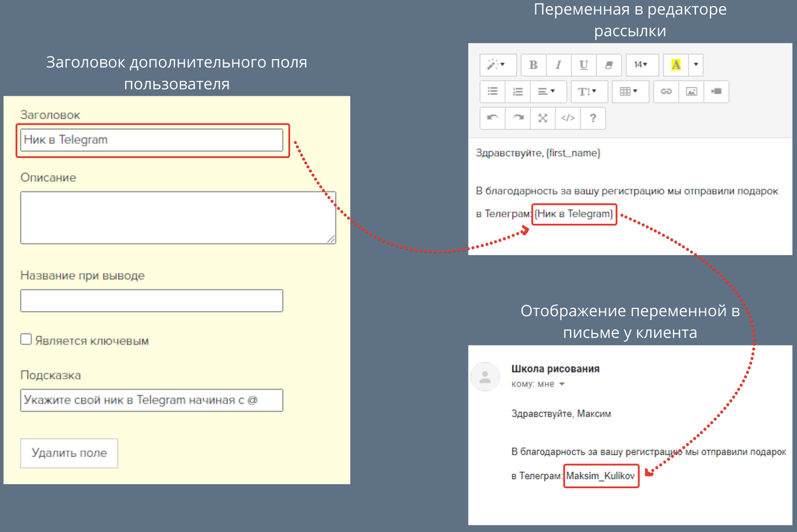Undo the last editor action
Screen dimensions: 797x532
pos(492,118)
